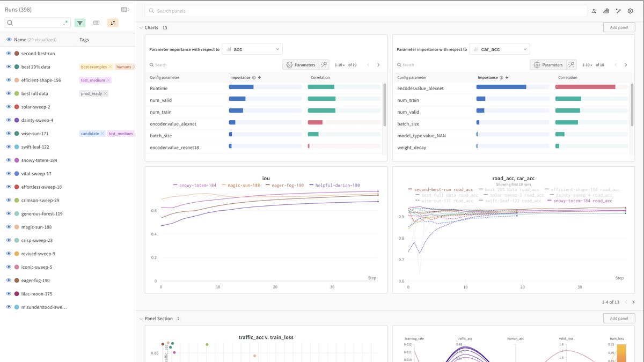Image resolution: width=644 pixels, height=362 pixels.
Task: Remove the best examples tag
Action: 110,67
